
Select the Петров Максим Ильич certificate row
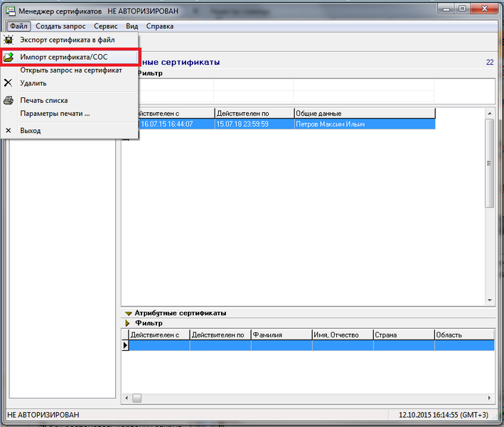pyautogui.click(x=329, y=124)
